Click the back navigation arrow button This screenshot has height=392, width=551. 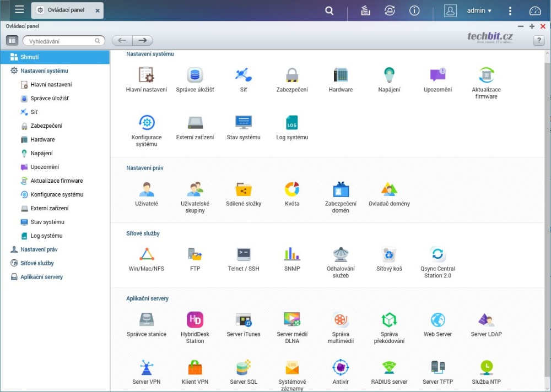[122, 41]
